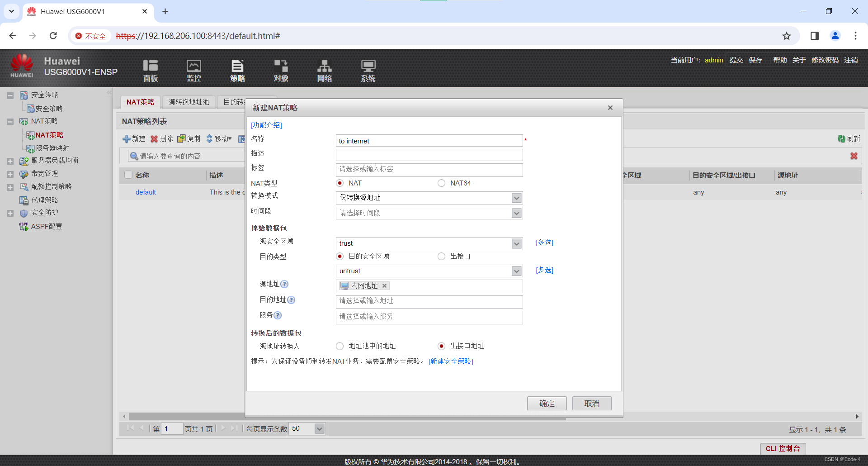
Task: Open the 策略 policy icon
Action: pos(237,71)
